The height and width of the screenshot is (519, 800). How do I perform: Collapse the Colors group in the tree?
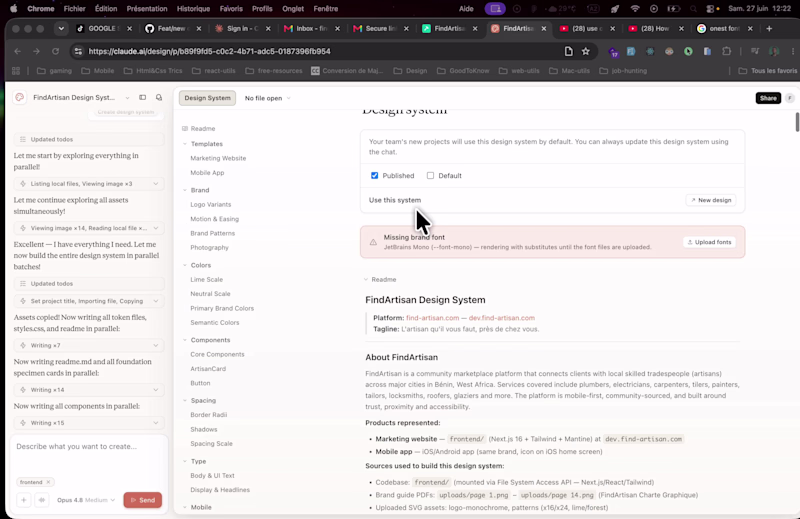click(x=185, y=265)
